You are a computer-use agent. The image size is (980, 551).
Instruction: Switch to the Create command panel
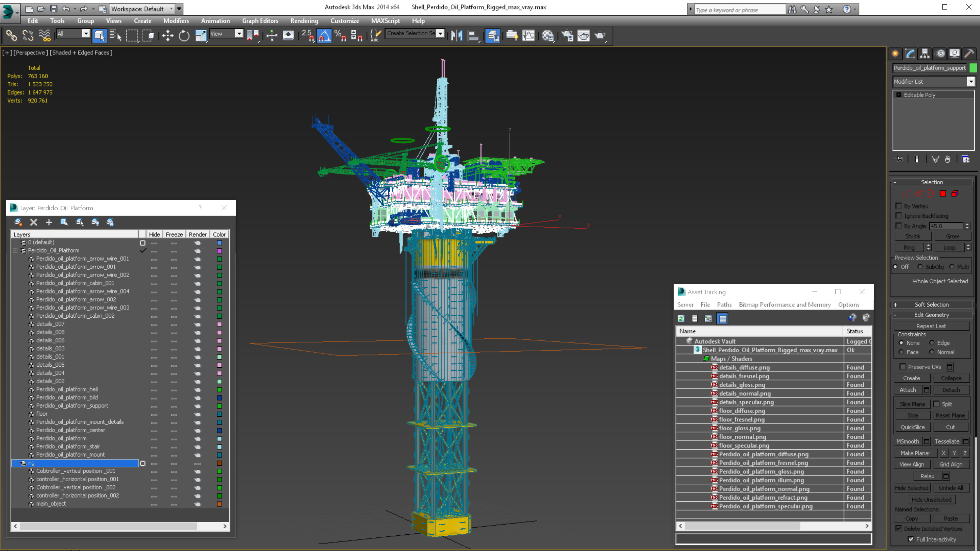(x=895, y=53)
